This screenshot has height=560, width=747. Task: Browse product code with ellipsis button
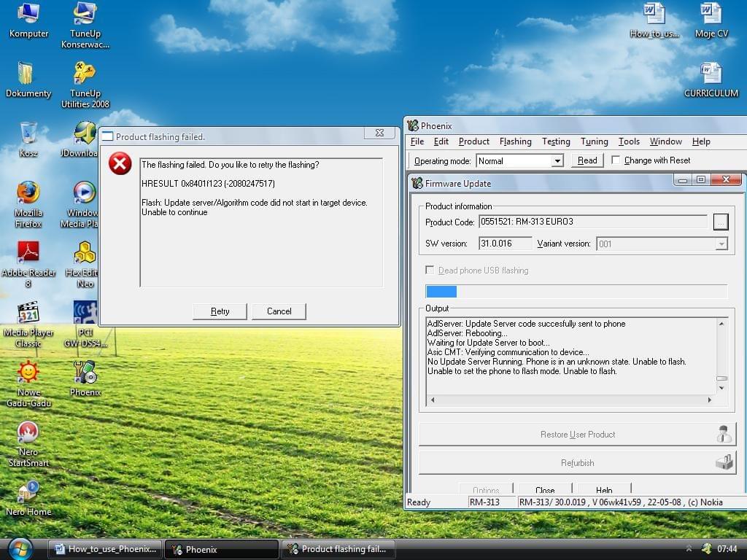click(x=721, y=222)
